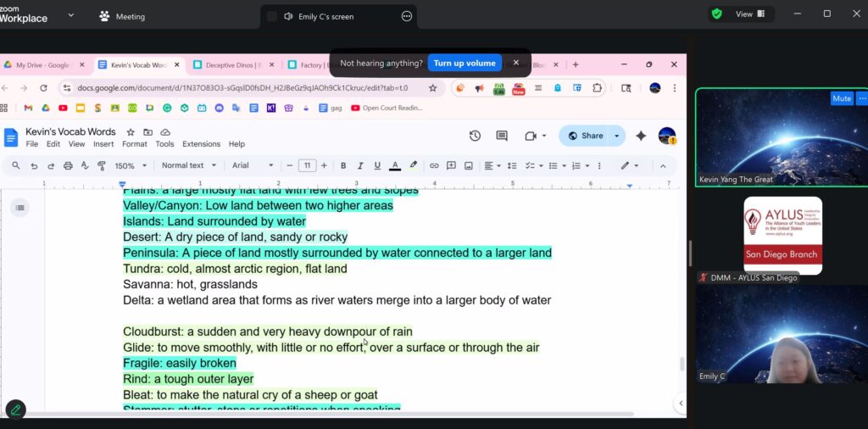Open the document outline sidebar icon

coord(19,208)
